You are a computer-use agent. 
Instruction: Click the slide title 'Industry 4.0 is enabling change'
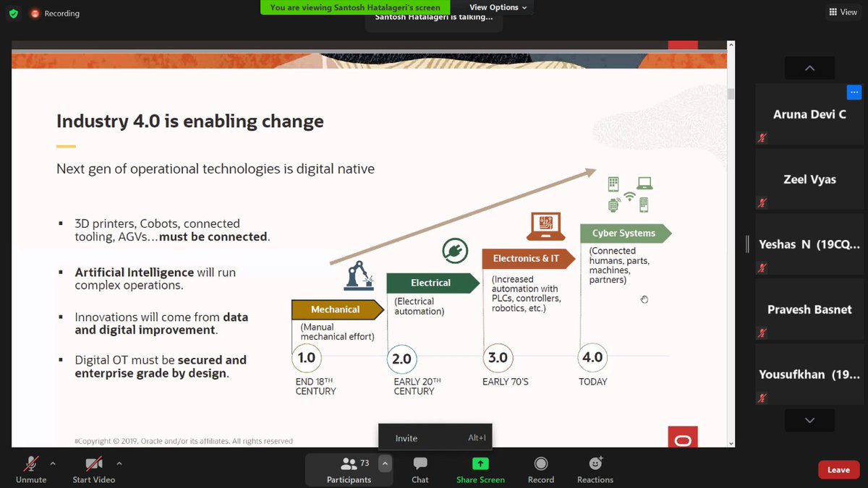pyautogui.click(x=190, y=121)
